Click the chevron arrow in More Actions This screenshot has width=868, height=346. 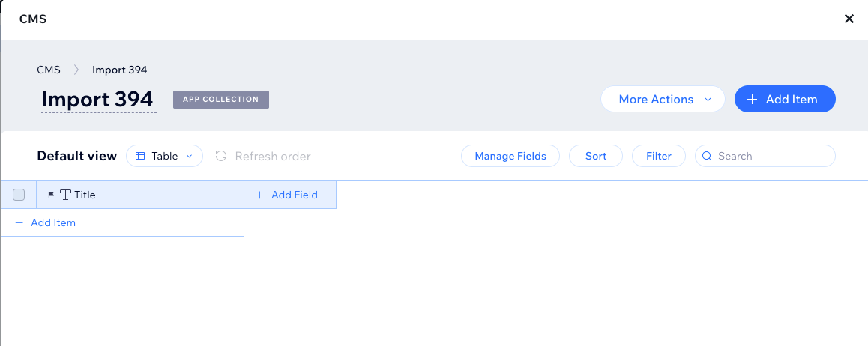(x=708, y=99)
